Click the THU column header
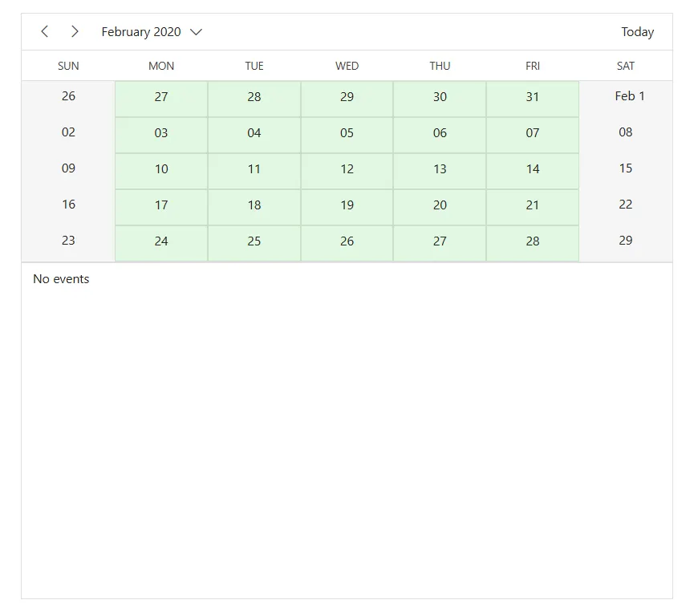Viewport: 698px width, 616px height. pyautogui.click(x=440, y=66)
